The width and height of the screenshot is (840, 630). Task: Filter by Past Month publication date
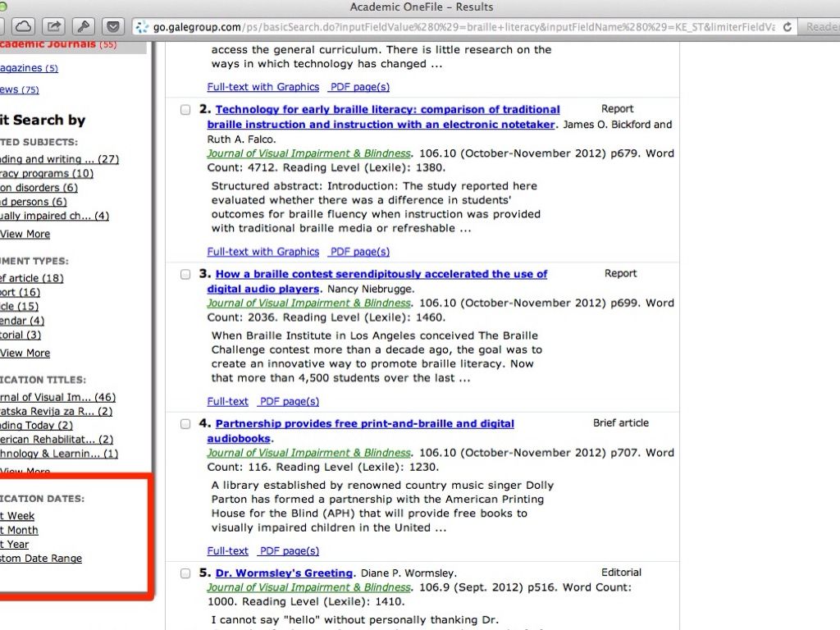coord(20,530)
